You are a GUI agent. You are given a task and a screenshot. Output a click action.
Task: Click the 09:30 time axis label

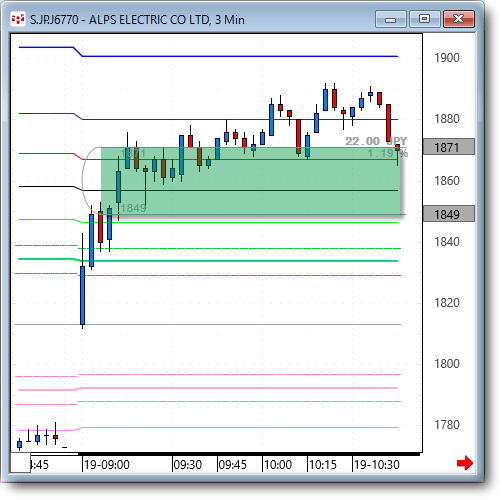click(x=188, y=464)
